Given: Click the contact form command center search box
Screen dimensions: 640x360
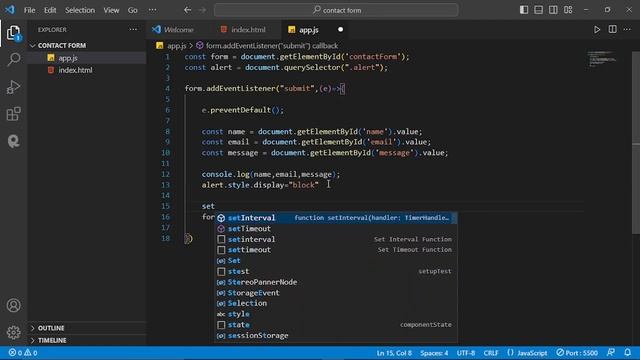Looking at the screenshot, I should tap(336, 10).
